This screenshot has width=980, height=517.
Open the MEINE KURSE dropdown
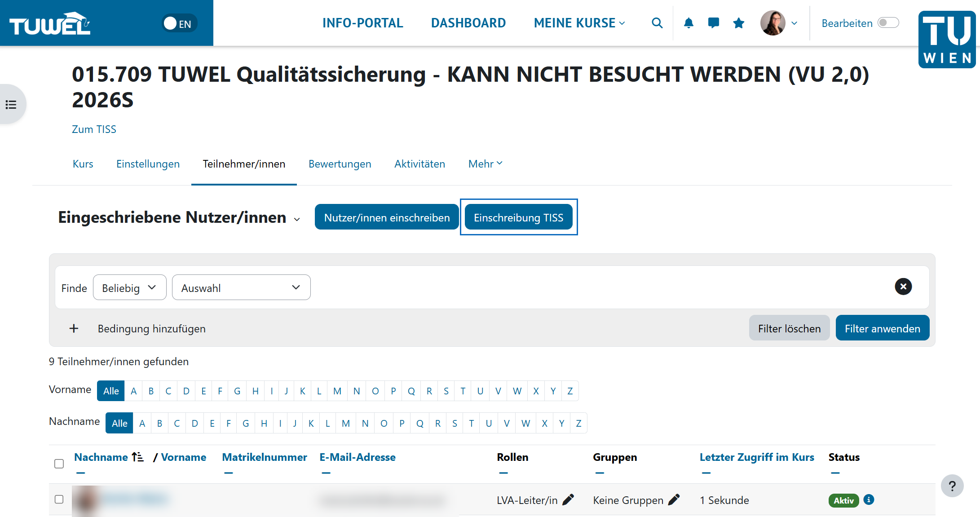(x=579, y=23)
